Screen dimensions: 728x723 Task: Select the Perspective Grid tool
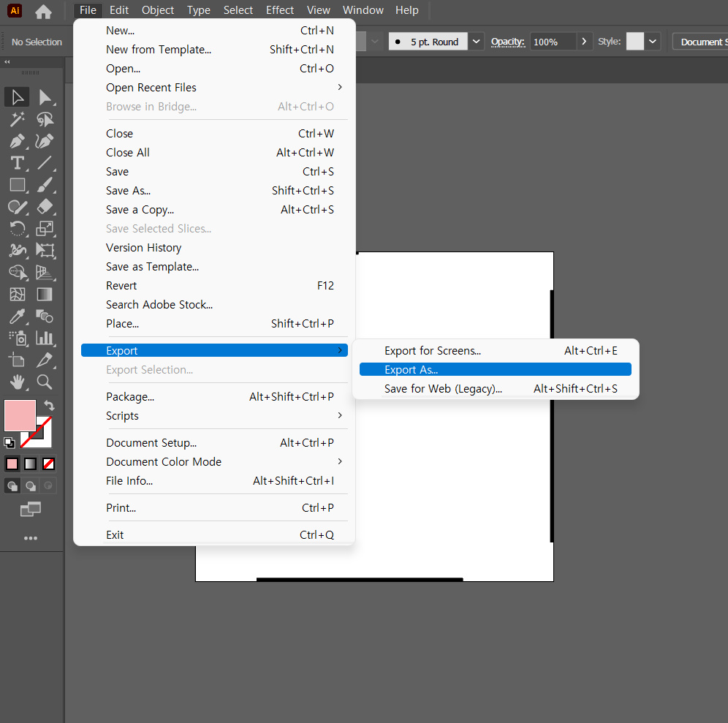(45, 272)
